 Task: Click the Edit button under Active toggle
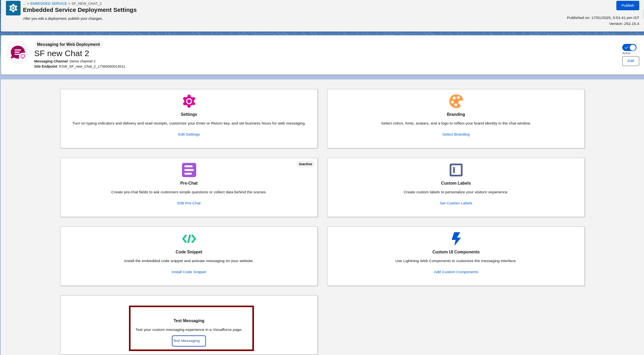631,61
